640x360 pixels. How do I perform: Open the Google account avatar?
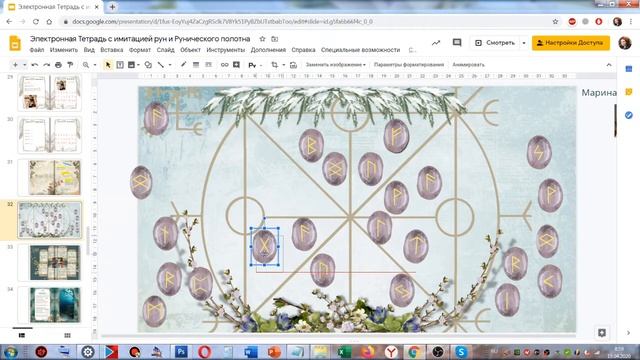[624, 43]
